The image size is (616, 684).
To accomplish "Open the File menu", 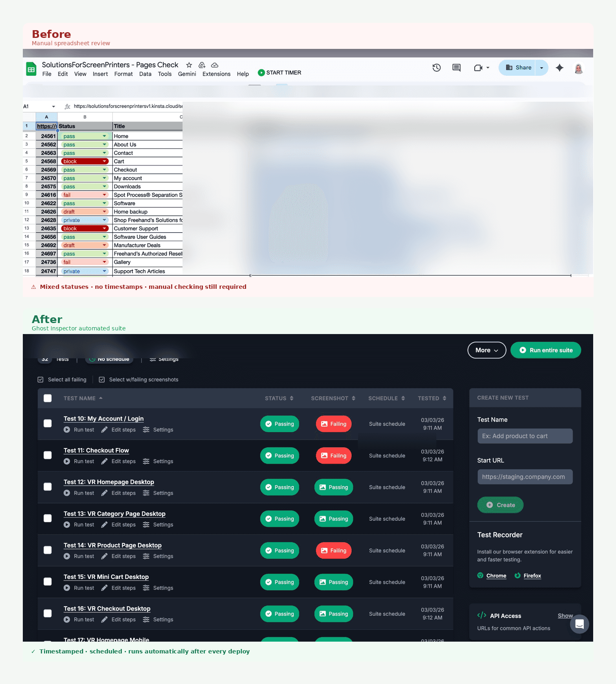I will [x=47, y=74].
